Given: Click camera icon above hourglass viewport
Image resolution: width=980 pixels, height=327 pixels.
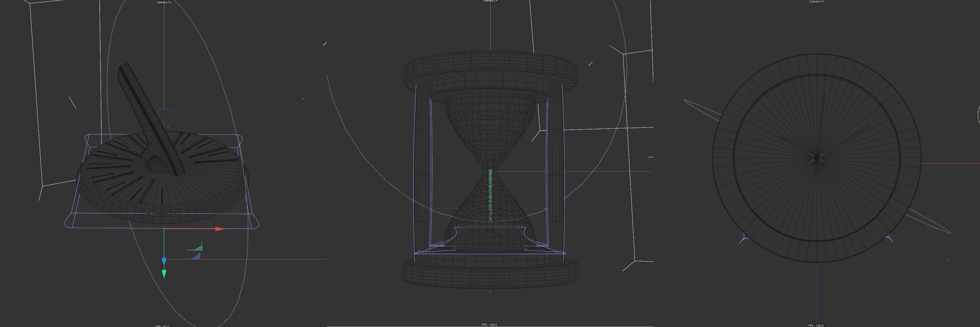Looking at the screenshot, I should pos(496,1).
